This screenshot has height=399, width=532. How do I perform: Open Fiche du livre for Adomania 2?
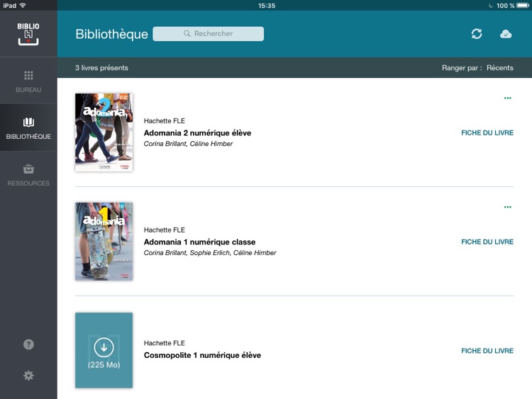pyautogui.click(x=487, y=133)
